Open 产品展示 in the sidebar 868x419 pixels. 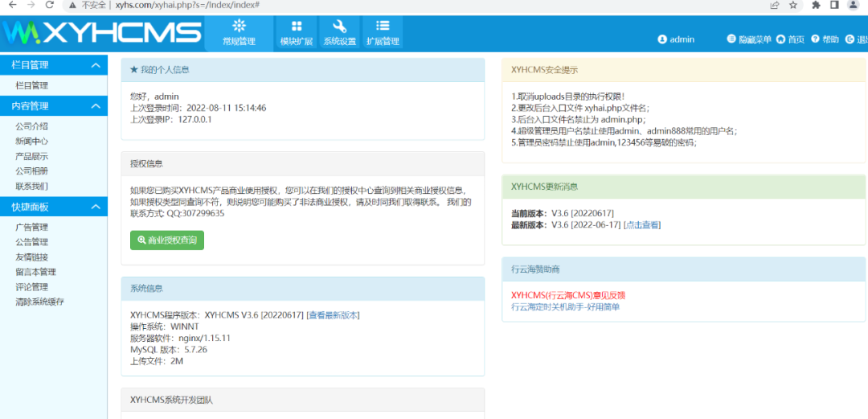click(31, 156)
